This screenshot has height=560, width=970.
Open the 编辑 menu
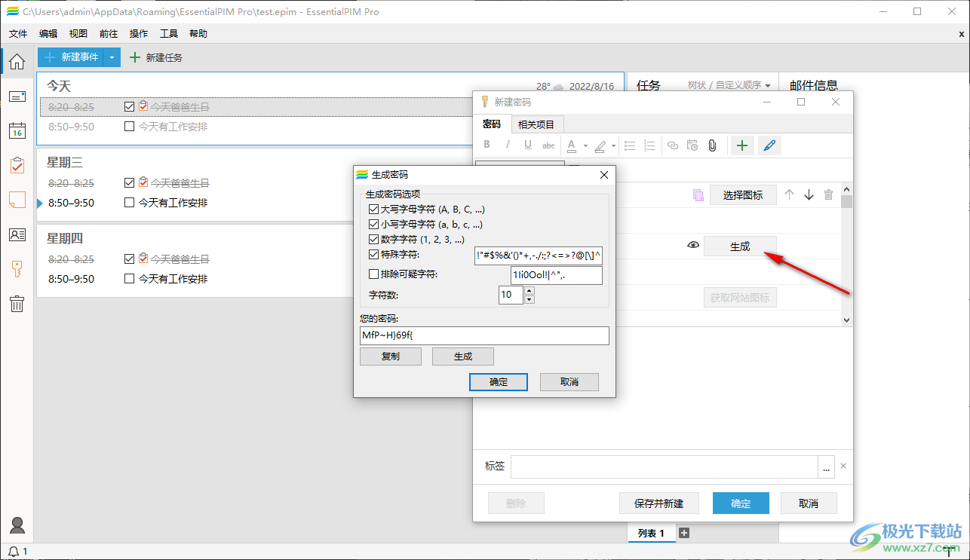pyautogui.click(x=48, y=34)
